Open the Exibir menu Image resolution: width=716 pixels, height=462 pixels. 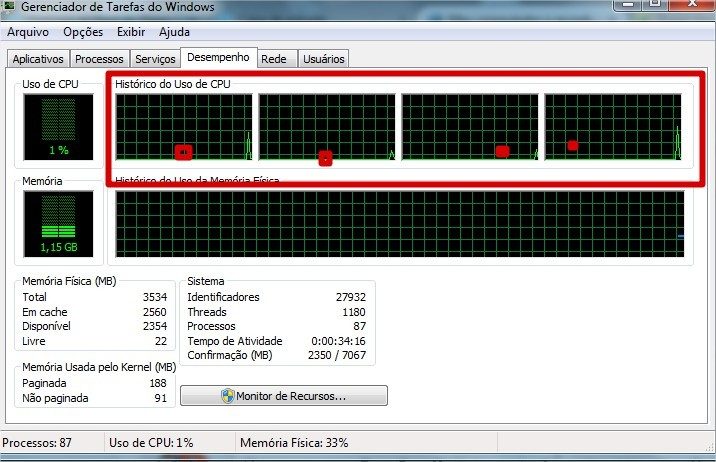click(x=131, y=32)
